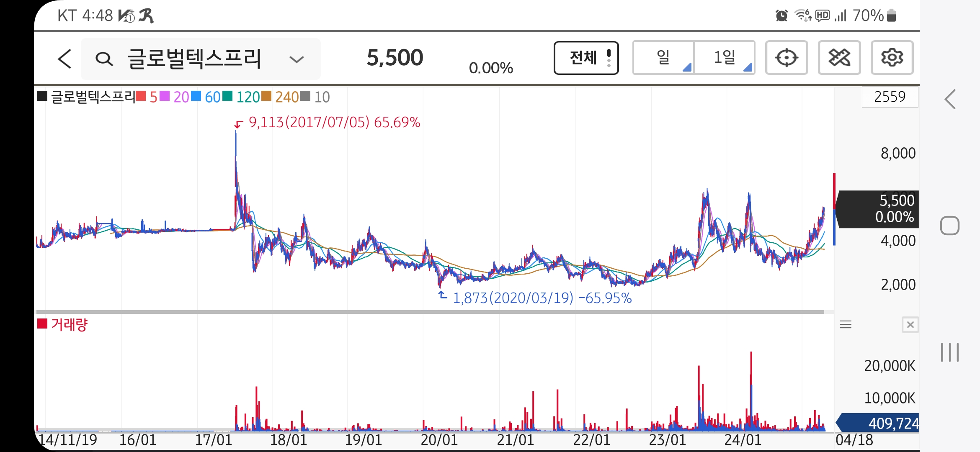Toggle the 60-day moving average legend
The height and width of the screenshot is (452, 980).
coord(212,97)
